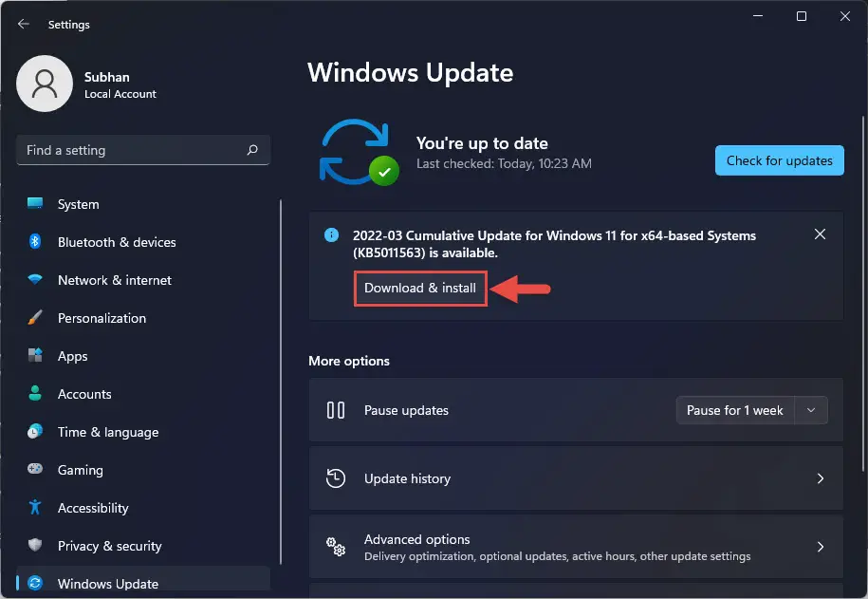Select the Windows Update sidebar label
The image size is (868, 599).
coord(108,584)
